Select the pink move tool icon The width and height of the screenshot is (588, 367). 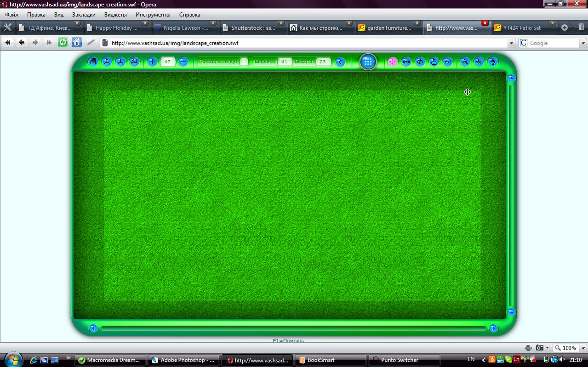pyautogui.click(x=392, y=62)
